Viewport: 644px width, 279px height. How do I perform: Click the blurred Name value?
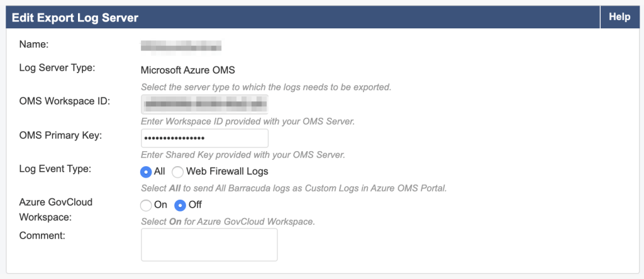pos(181,45)
